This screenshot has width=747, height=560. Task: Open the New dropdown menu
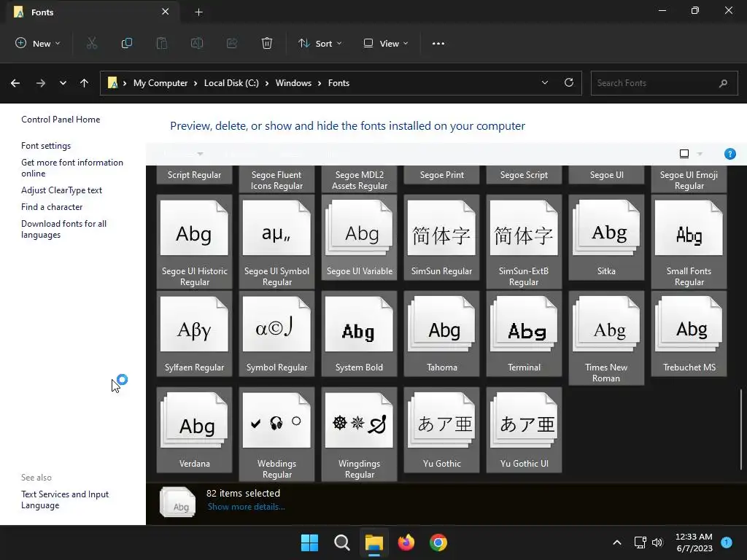pos(38,43)
